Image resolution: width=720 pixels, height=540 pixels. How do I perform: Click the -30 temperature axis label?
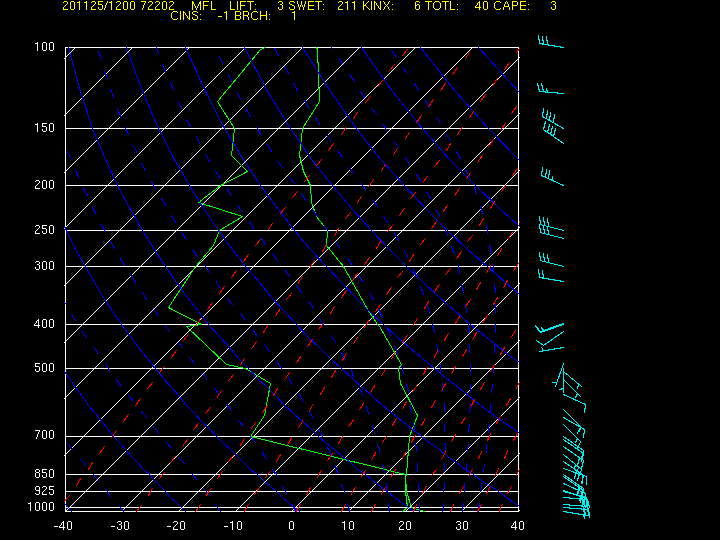click(120, 526)
